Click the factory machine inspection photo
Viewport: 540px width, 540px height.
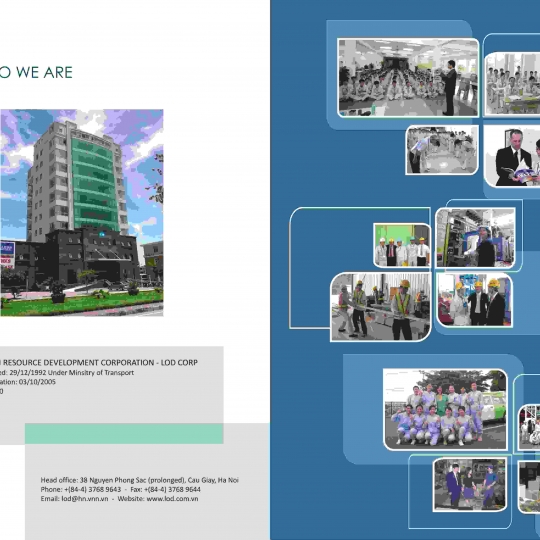(476, 238)
